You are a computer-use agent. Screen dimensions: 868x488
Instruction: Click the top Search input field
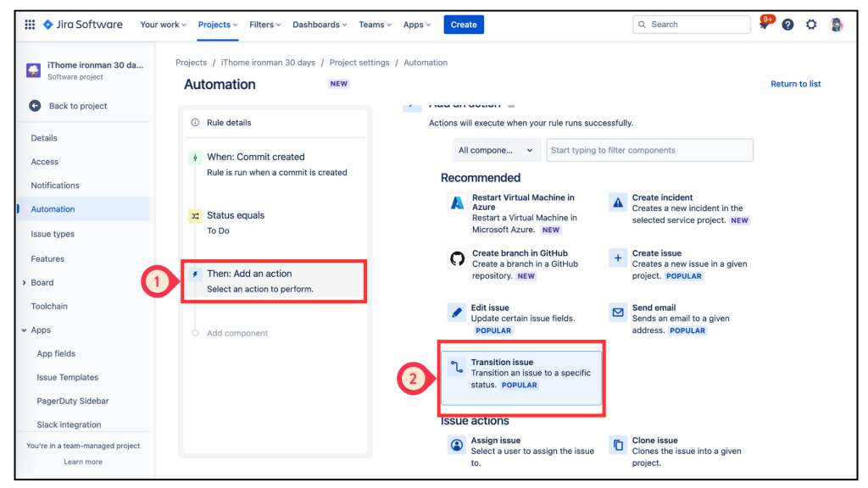coord(692,25)
